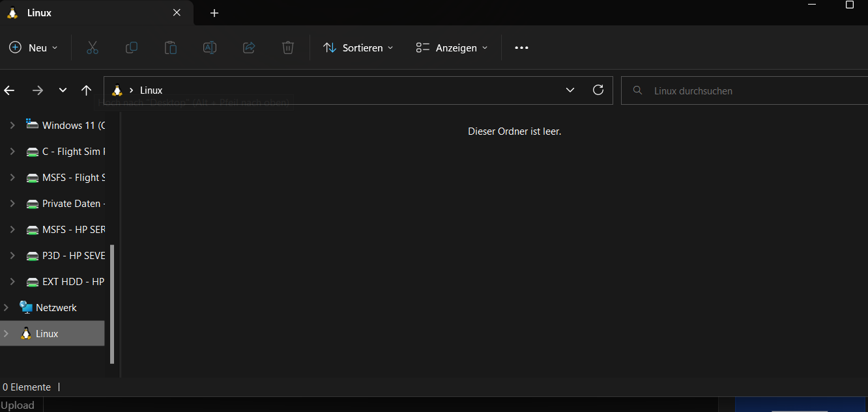Viewport: 868px width, 412px height.
Task: Select Windows 11 drive in sidebar
Action: 65,125
